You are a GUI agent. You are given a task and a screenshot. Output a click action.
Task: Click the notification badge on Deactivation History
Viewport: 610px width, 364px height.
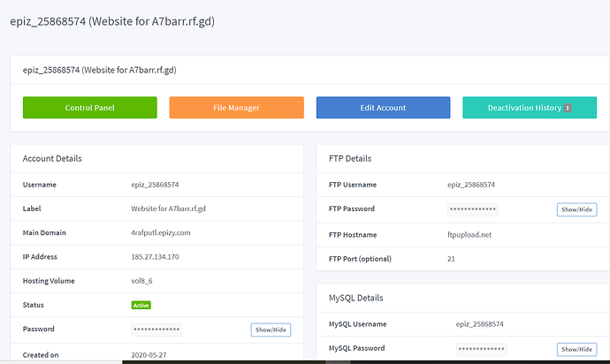click(568, 108)
